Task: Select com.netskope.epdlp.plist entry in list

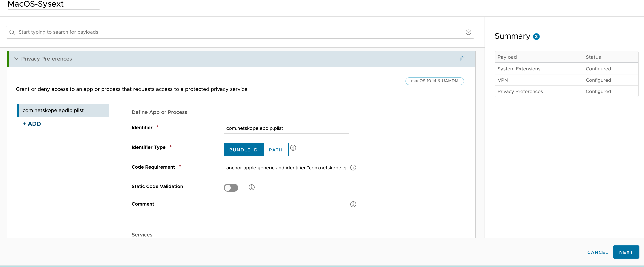Action: pos(63,110)
